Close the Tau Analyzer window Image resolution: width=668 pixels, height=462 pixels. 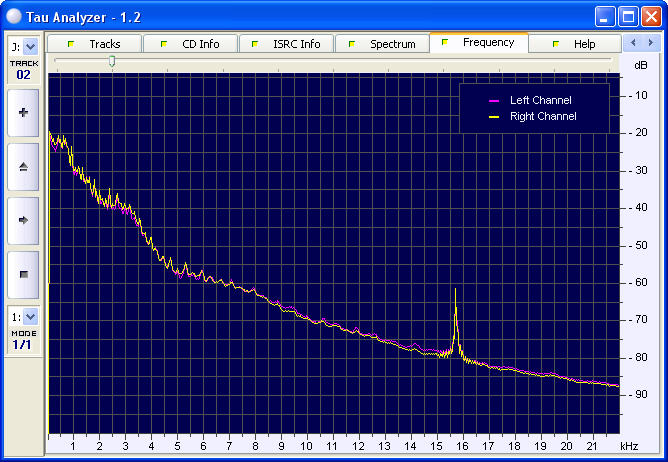[x=651, y=17]
